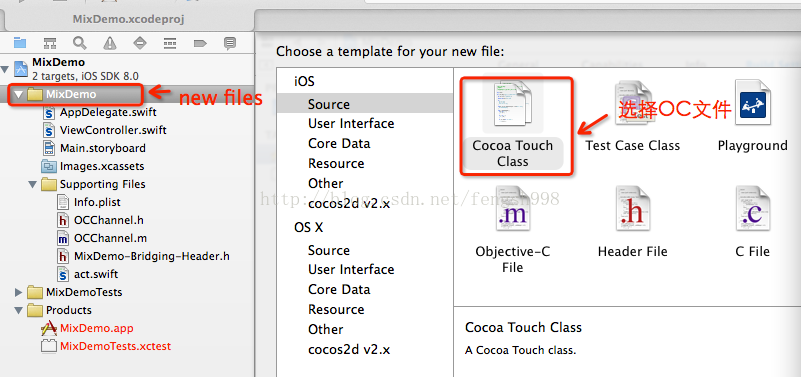Click the bundle icon beside MixDemoTests.xctest

coord(49,346)
